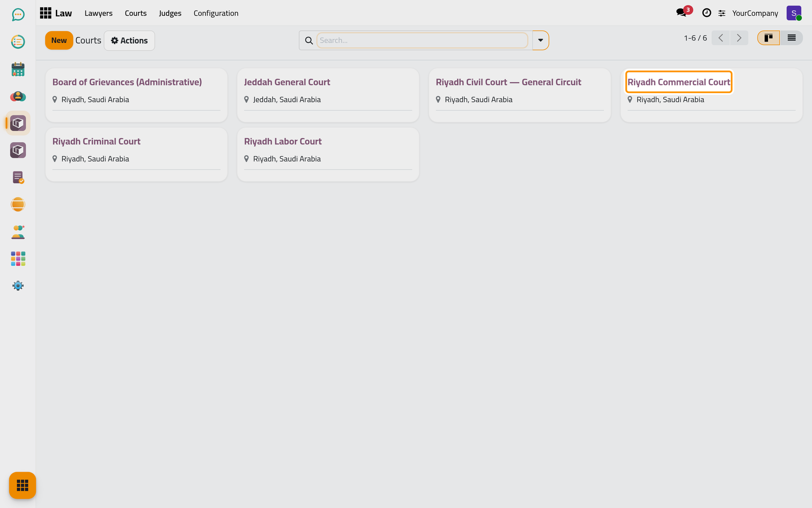Click the search magnifier icon
Image resolution: width=812 pixels, height=508 pixels.
click(309, 40)
